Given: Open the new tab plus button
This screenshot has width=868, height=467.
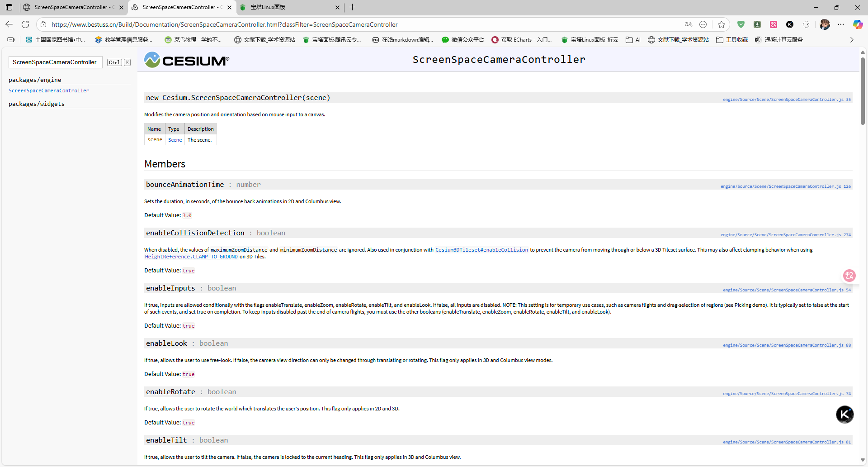Looking at the screenshot, I should click(353, 7).
